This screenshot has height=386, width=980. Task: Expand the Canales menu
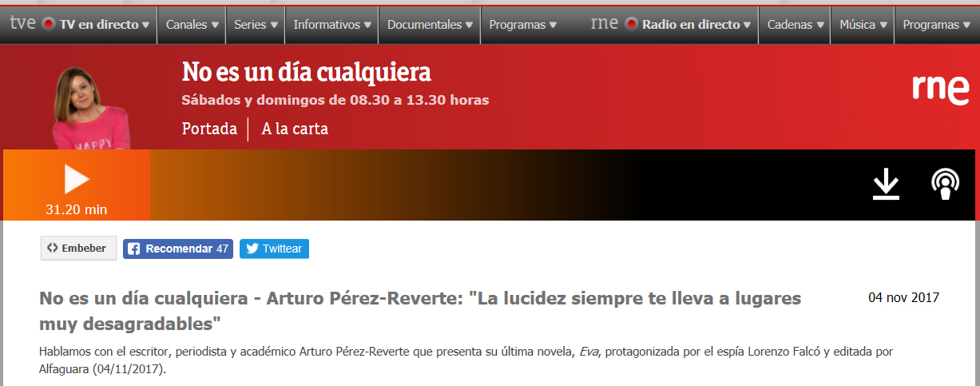point(192,25)
